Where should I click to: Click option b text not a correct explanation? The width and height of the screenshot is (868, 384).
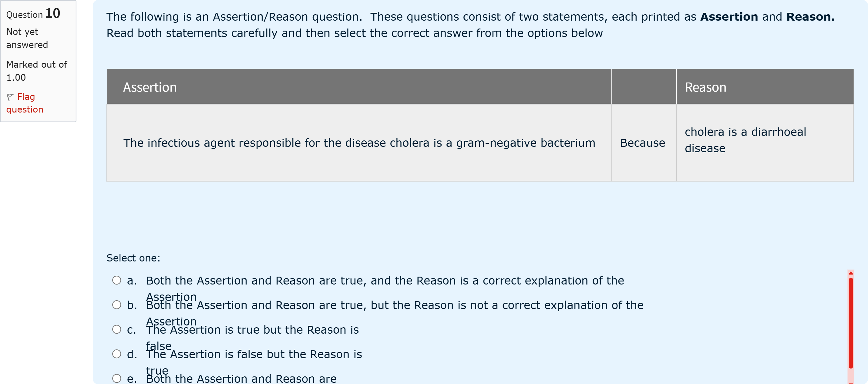click(395, 313)
